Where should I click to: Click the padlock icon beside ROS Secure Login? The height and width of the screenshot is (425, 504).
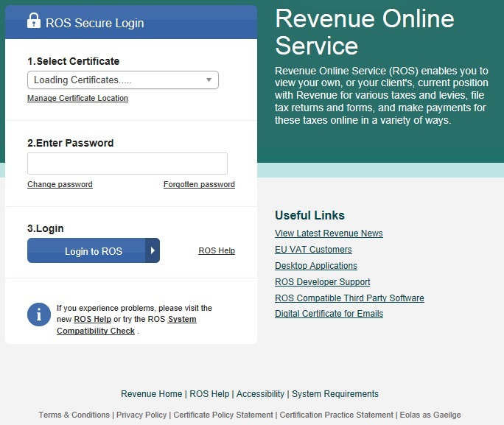pos(34,21)
